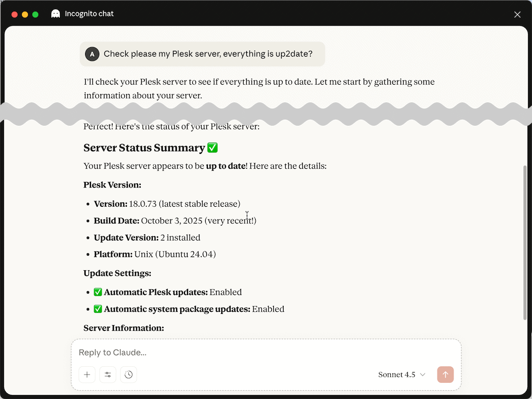Open the Sonnet 4.5 model dropdown
Viewport: 532px width, 399px height.
[x=402, y=375]
